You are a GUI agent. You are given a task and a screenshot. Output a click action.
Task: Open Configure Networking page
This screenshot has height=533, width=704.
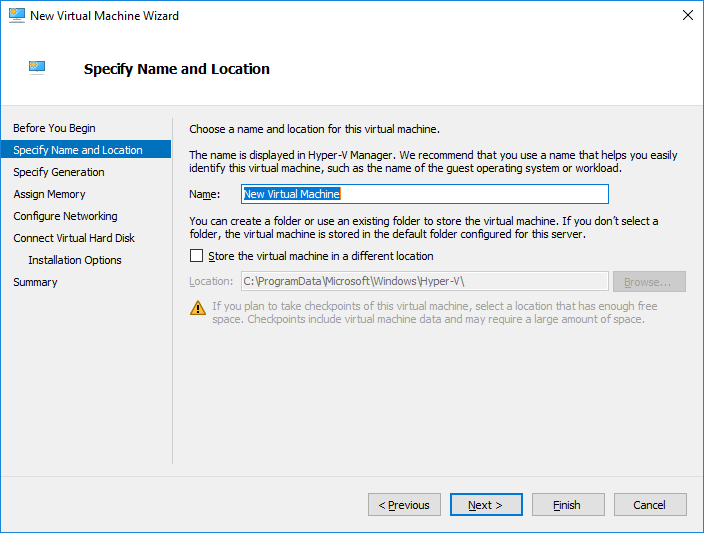click(65, 216)
